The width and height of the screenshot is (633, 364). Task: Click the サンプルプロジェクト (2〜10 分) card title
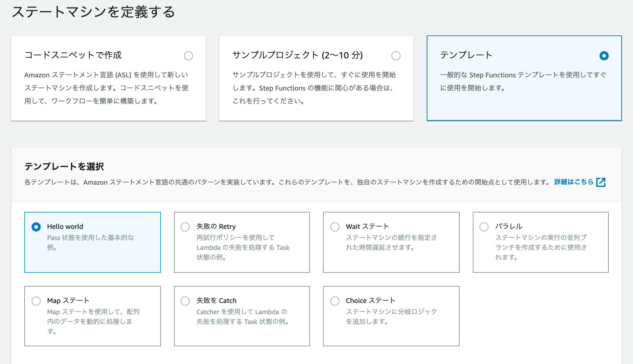click(x=297, y=55)
